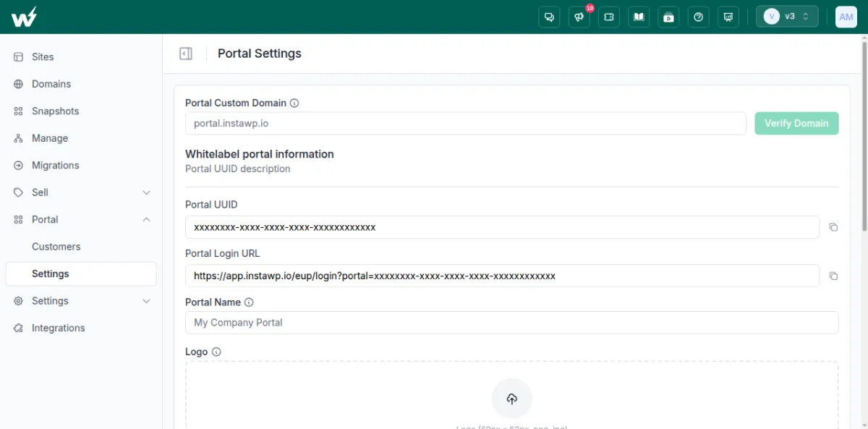Click the Portal Settings page title
The image size is (868, 429).
[260, 54]
